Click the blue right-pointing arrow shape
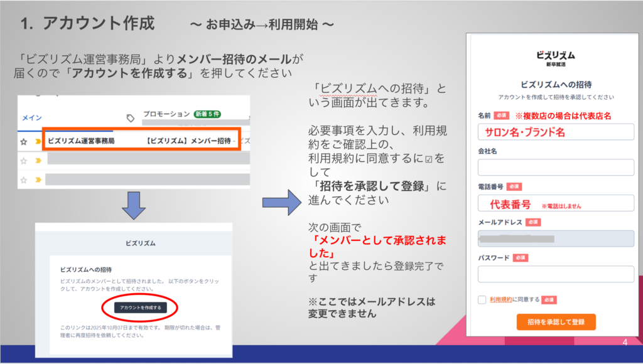 pos(282,202)
